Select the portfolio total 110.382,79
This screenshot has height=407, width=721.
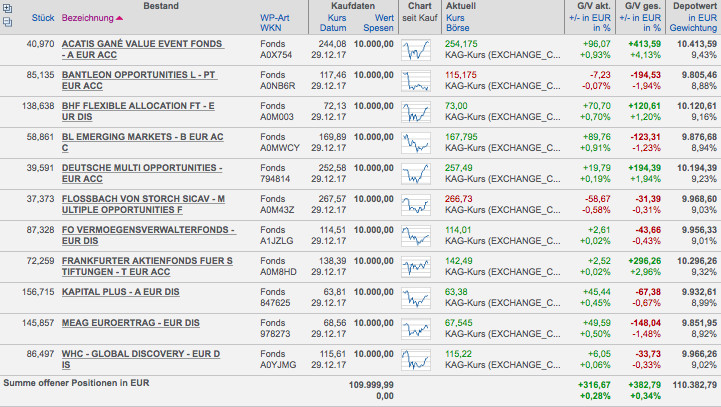coord(694,385)
